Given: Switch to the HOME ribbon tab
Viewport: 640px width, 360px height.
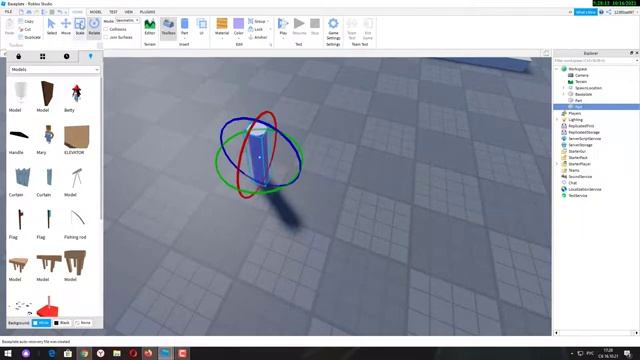Looking at the screenshot, I should (x=77, y=12).
